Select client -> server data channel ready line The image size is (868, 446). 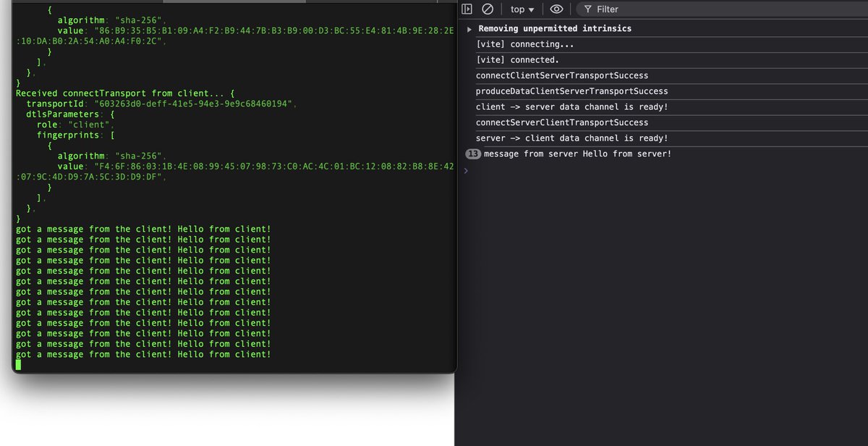(571, 107)
